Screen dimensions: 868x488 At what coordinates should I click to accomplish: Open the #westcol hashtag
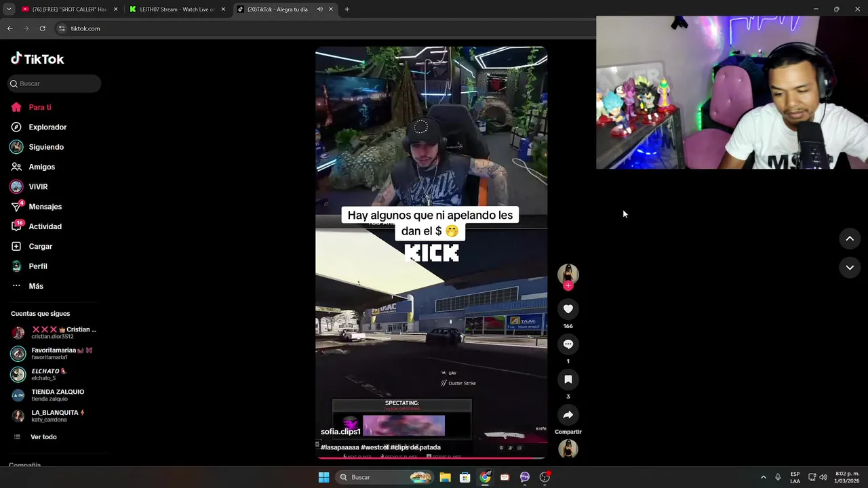[375, 447]
